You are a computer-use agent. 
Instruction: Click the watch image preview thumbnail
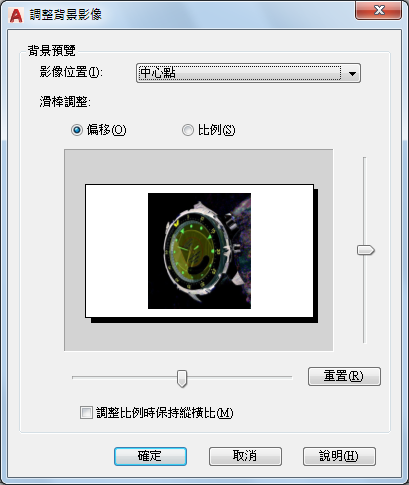point(199,251)
